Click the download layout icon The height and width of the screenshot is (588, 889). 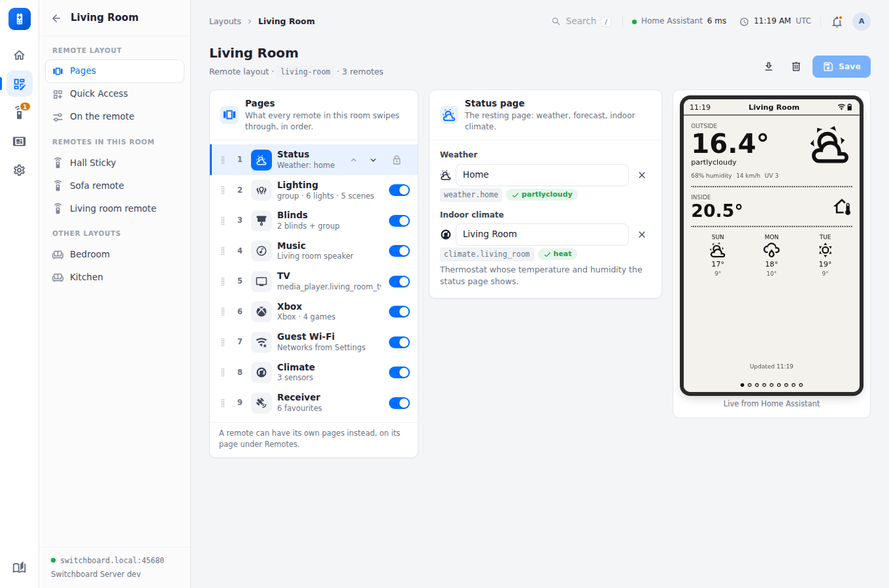769,67
